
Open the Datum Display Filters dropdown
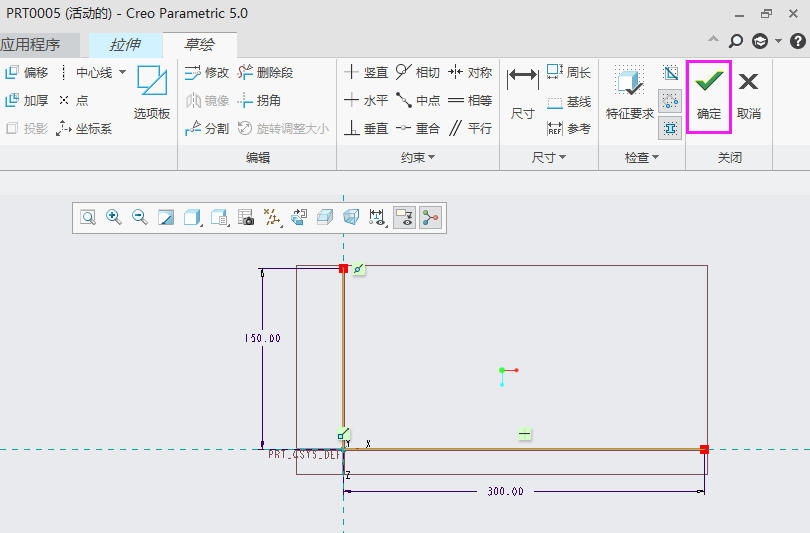click(272, 217)
